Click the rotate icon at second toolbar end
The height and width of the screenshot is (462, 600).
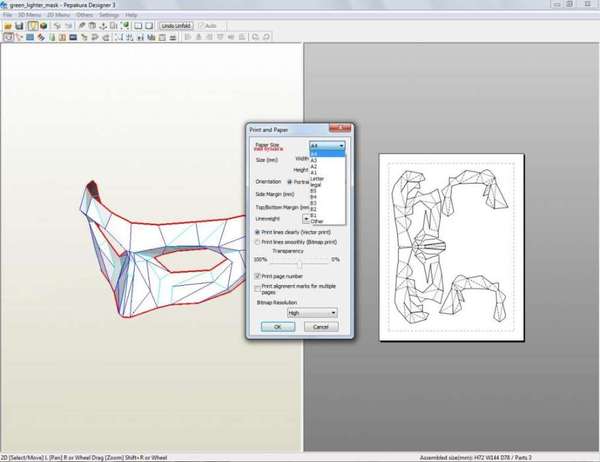coord(267,37)
